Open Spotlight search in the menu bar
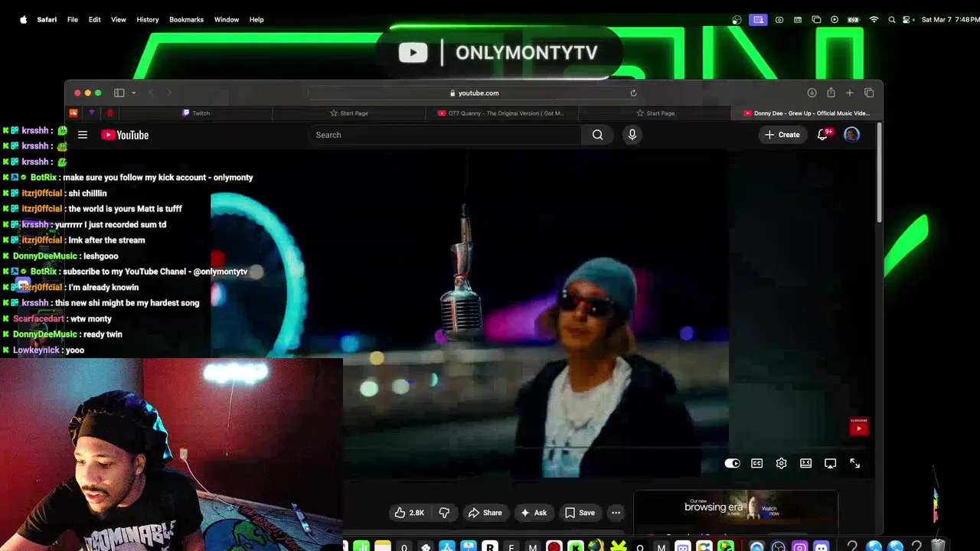980x551 pixels. [x=892, y=19]
